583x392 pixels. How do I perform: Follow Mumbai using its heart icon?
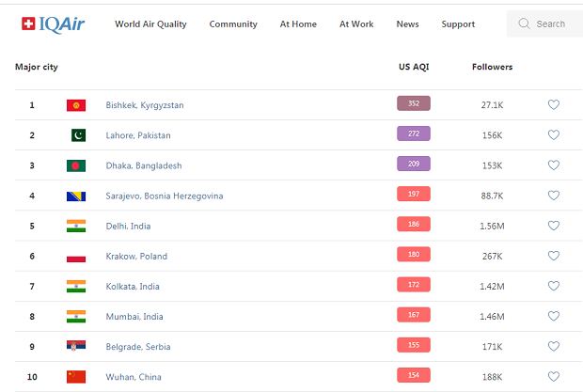tap(554, 317)
